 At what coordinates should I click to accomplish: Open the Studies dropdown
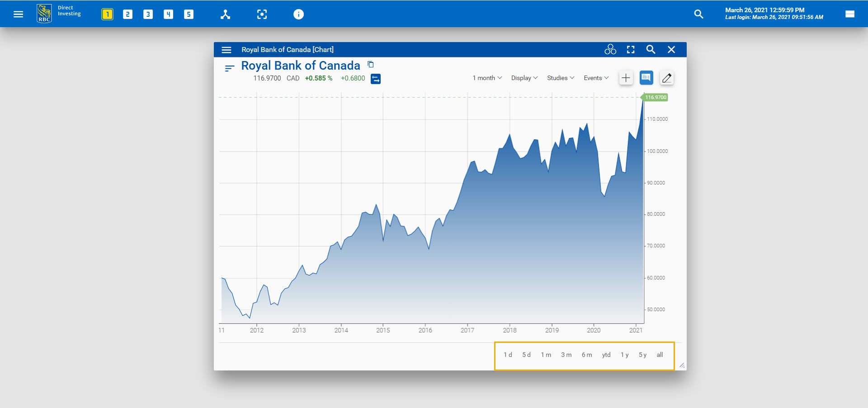[x=560, y=78]
